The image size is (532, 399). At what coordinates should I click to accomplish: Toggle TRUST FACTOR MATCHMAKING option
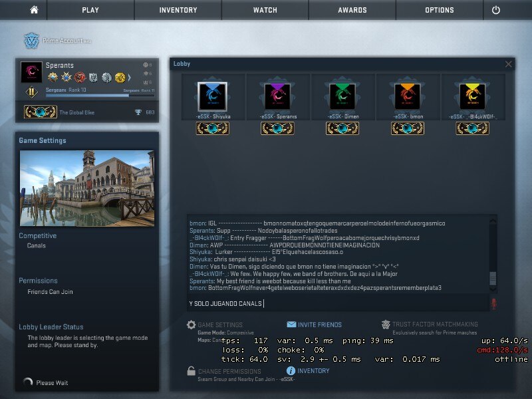tap(430, 325)
